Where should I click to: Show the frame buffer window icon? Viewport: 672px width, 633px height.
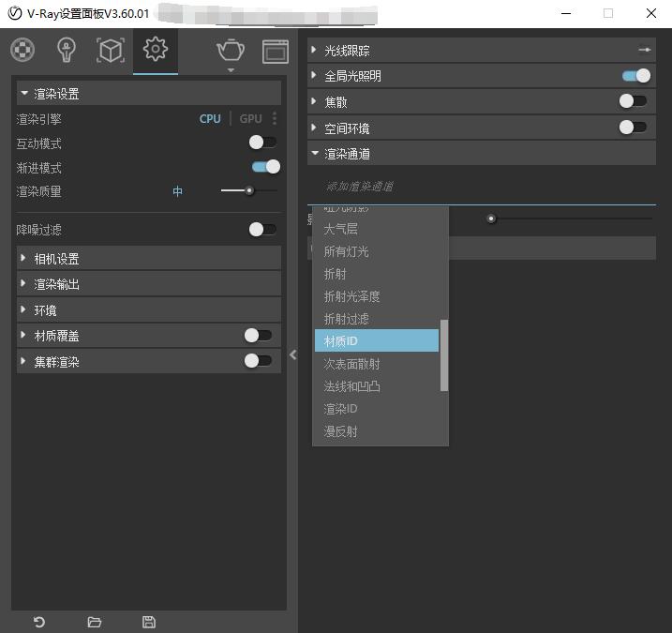click(275, 51)
